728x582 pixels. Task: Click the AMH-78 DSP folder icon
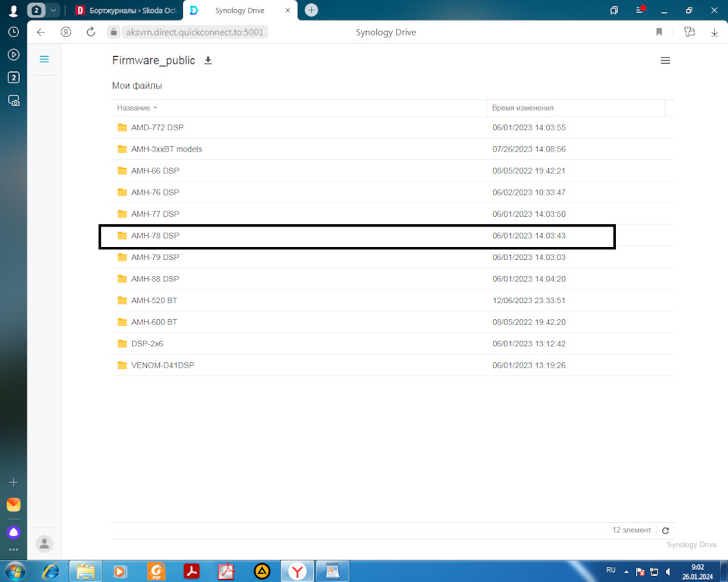(122, 236)
